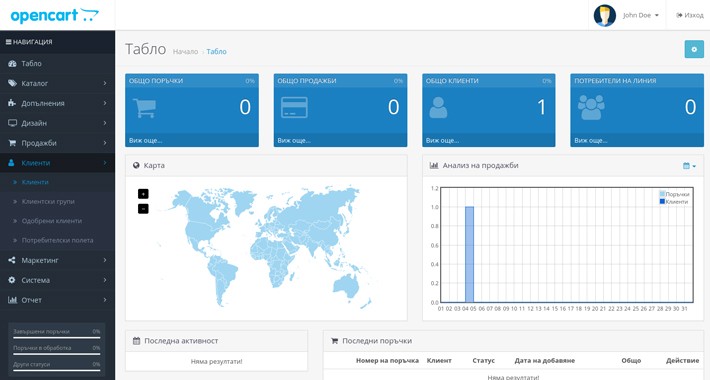Collapse the Клиенти menu chevron
The height and width of the screenshot is (380, 710).
point(105,163)
